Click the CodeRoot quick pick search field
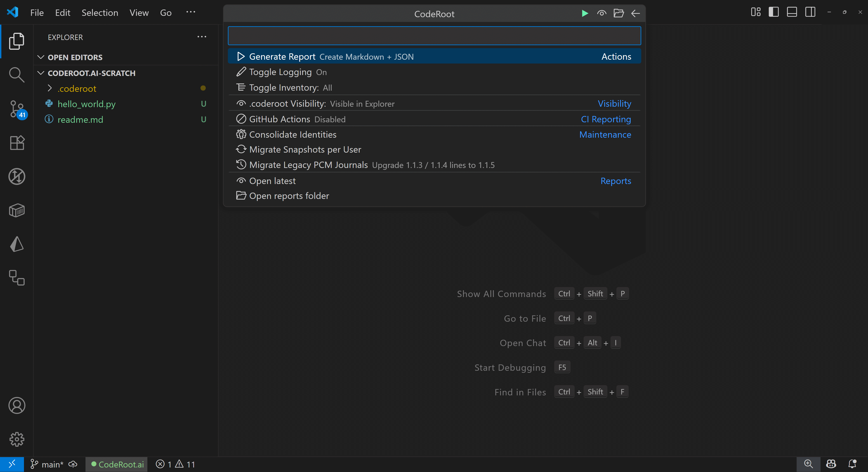 click(x=434, y=36)
